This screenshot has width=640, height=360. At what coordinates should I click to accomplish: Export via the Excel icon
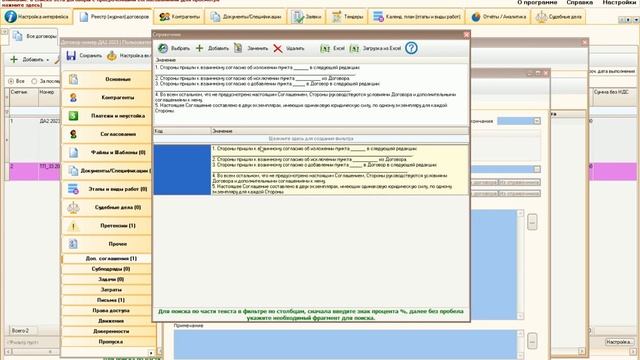(325, 49)
